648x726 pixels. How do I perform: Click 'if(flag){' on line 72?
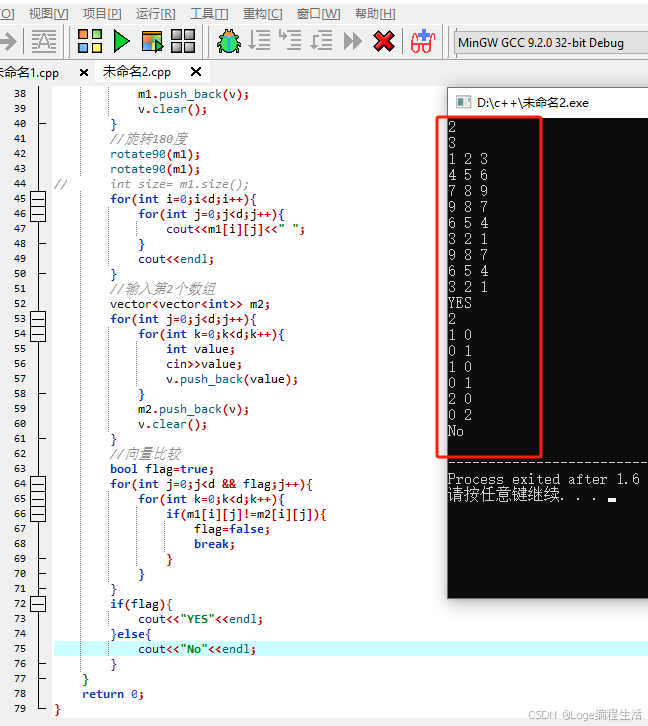141,604
